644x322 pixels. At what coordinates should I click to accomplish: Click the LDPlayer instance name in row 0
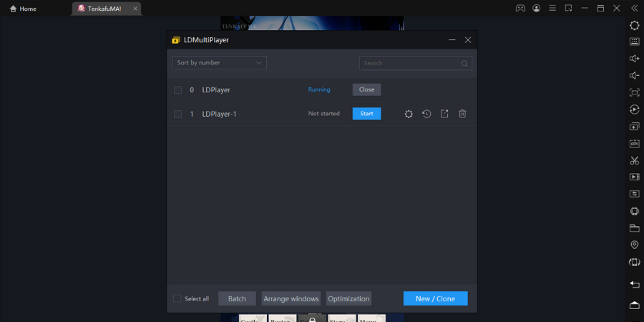[216, 90]
